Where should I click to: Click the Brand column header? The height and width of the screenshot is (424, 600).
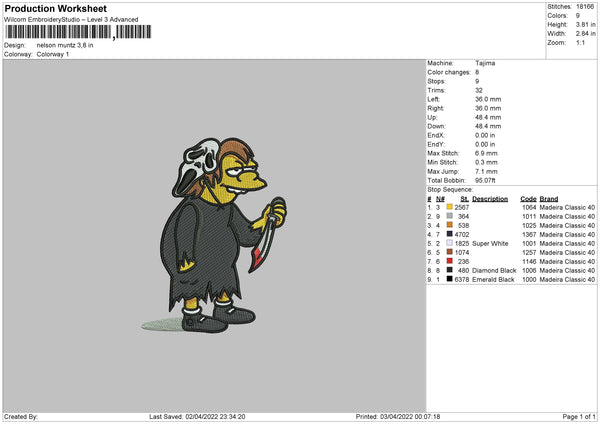click(549, 199)
